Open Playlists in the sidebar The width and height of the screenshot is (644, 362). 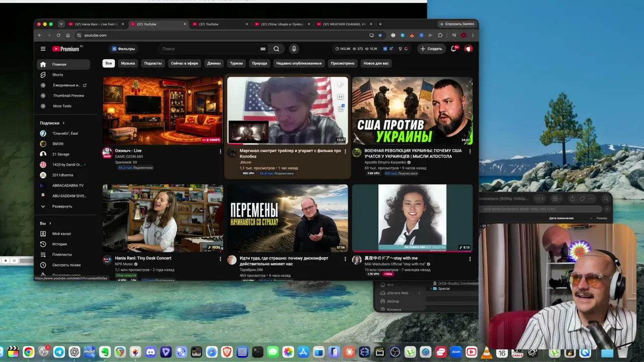63,254
